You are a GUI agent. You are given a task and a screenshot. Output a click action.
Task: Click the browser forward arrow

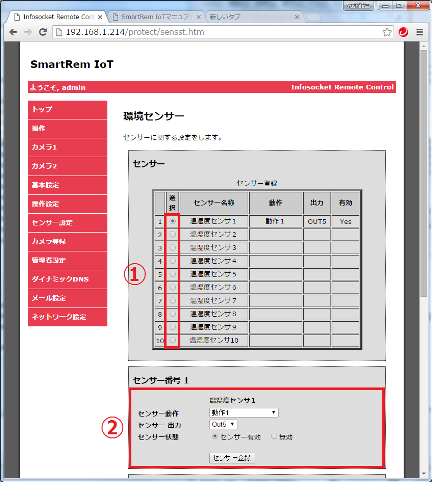pos(28,32)
